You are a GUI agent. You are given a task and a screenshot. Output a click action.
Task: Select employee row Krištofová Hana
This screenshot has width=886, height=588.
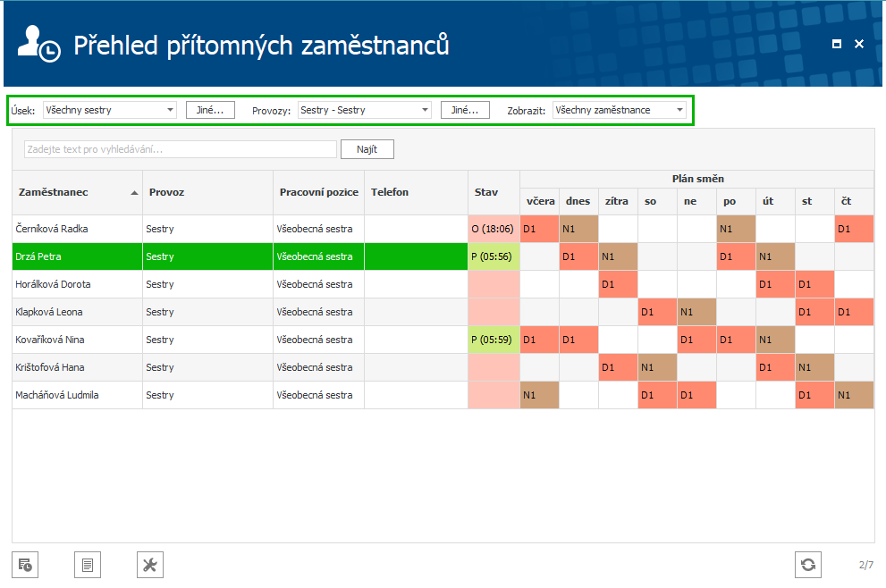click(x=443, y=367)
